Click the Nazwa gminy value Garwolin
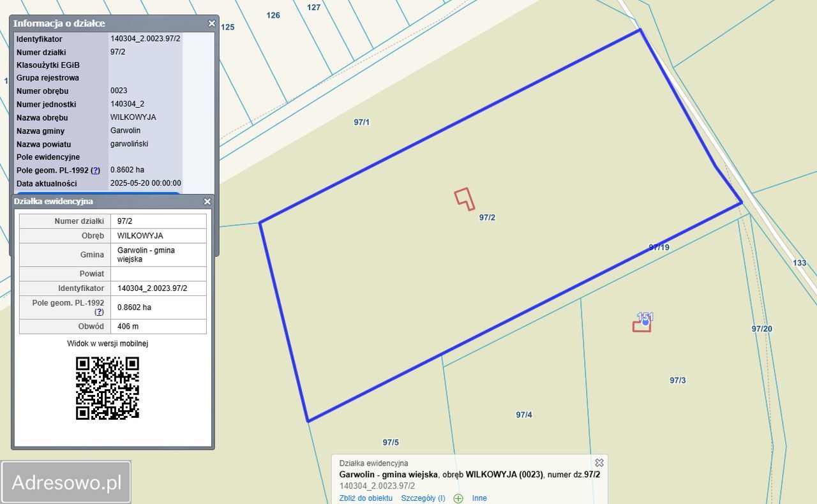The height and width of the screenshot is (504, 817). (125, 131)
